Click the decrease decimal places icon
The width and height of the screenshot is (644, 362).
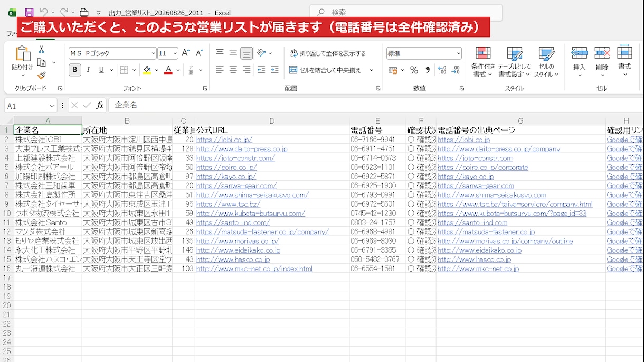[456, 70]
